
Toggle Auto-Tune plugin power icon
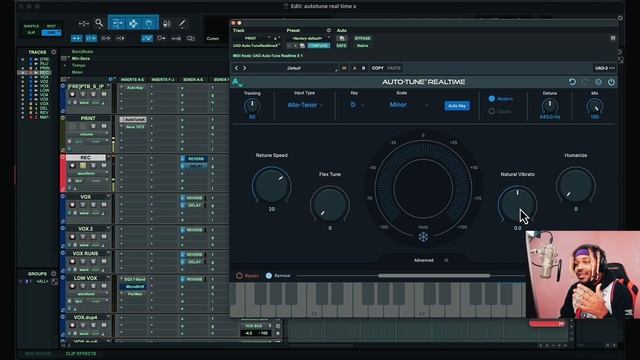point(611,82)
